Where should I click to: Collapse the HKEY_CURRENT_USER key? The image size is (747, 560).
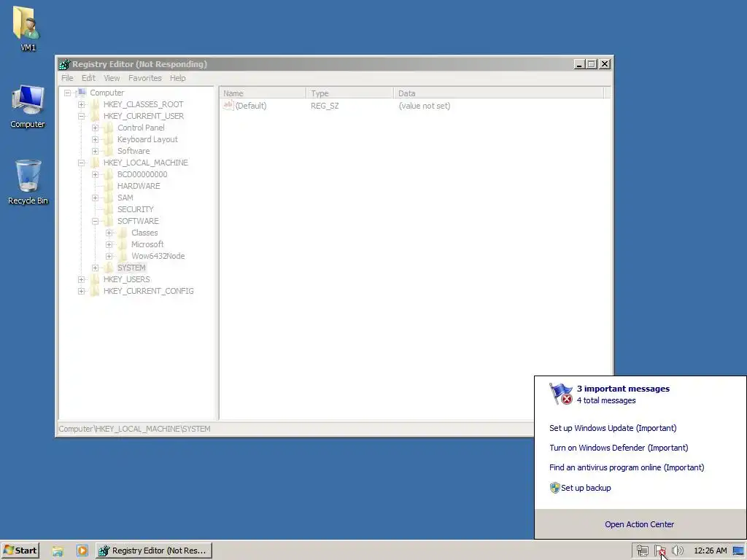[82, 116]
